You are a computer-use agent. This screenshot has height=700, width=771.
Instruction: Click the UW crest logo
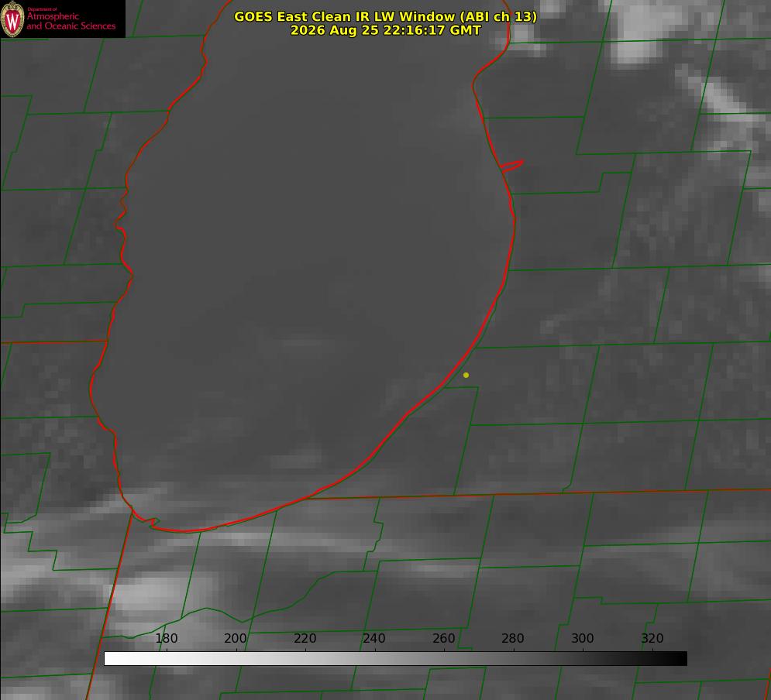pyautogui.click(x=12, y=19)
